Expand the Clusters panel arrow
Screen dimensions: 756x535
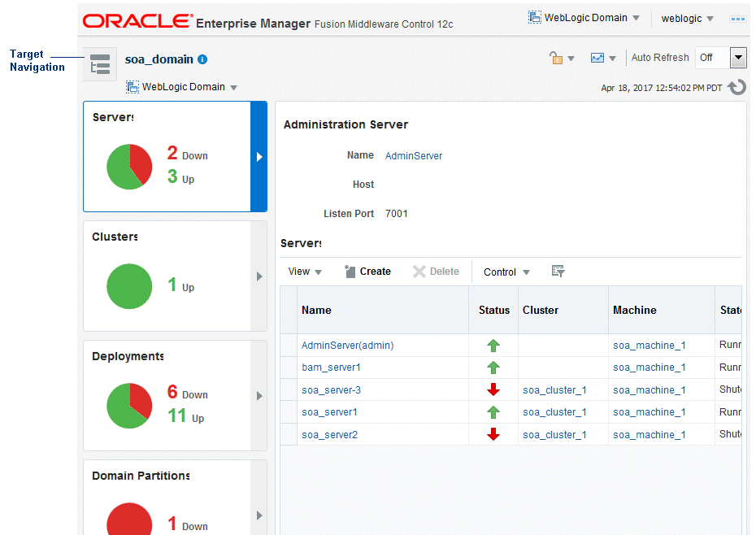(259, 276)
